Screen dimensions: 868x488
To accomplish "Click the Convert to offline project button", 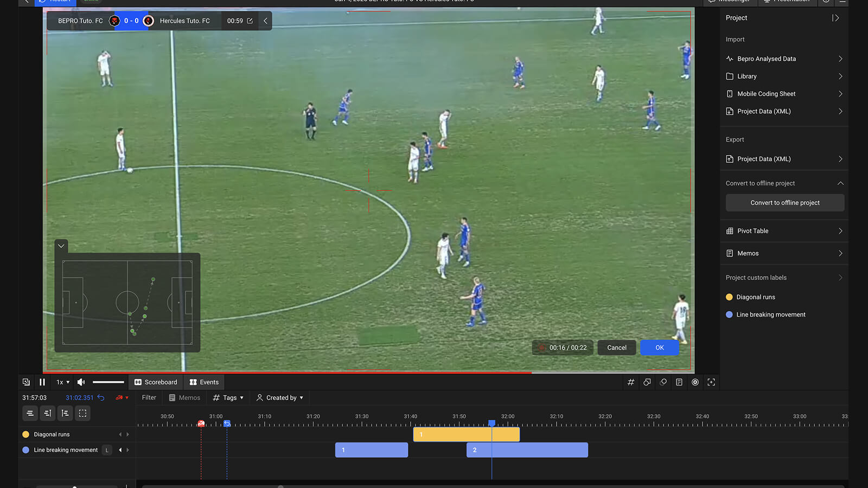I will pos(785,203).
